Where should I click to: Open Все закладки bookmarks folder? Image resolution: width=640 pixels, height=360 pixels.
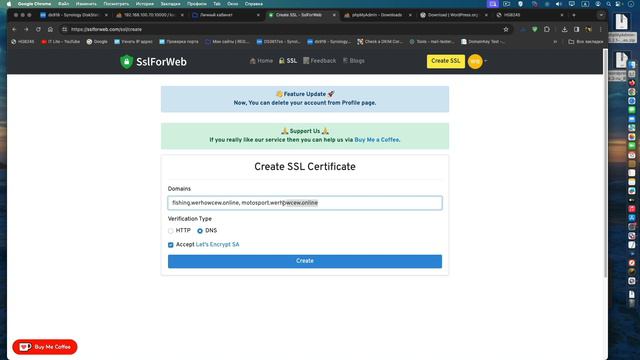586,42
